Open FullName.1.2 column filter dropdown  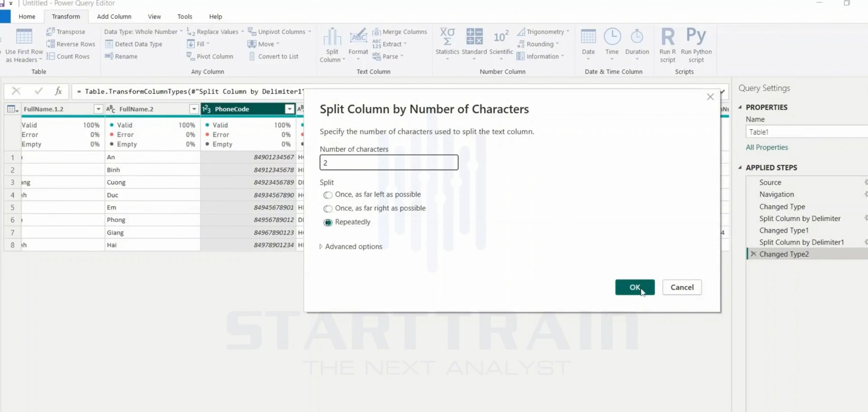point(98,109)
